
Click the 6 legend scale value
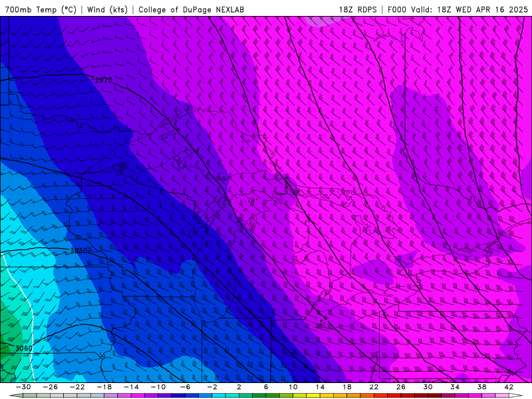(266, 387)
